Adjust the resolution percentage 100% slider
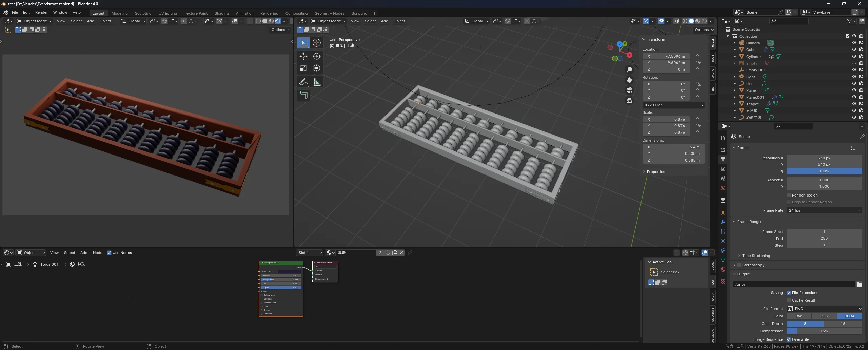Image resolution: width=868 pixels, height=350 pixels. [x=824, y=171]
